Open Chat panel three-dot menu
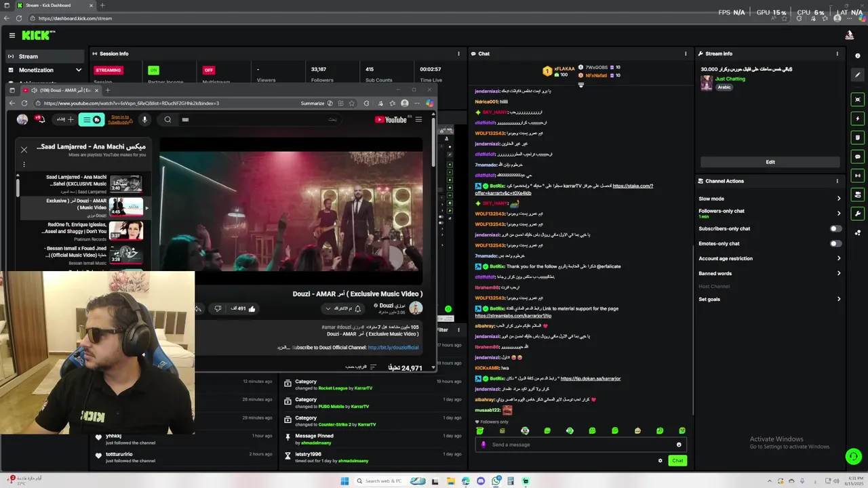 click(x=686, y=54)
